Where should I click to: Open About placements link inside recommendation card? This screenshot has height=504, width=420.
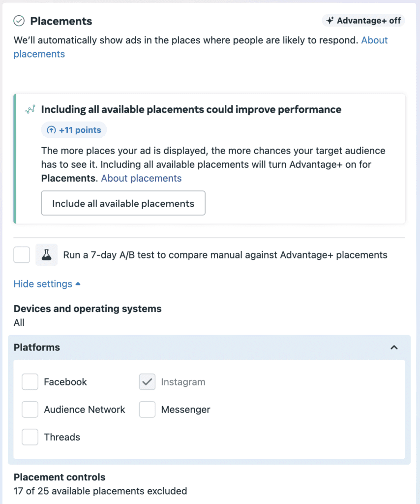click(141, 178)
